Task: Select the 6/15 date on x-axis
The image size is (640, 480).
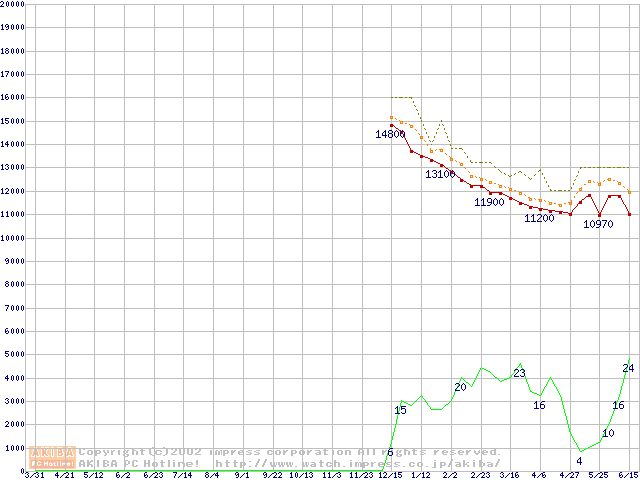Action: [x=628, y=475]
